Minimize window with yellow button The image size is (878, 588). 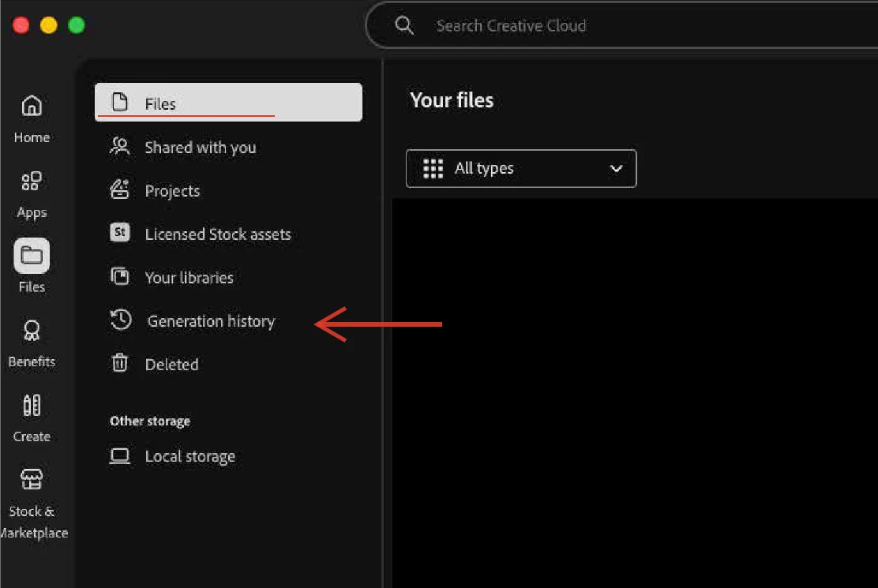tap(49, 25)
